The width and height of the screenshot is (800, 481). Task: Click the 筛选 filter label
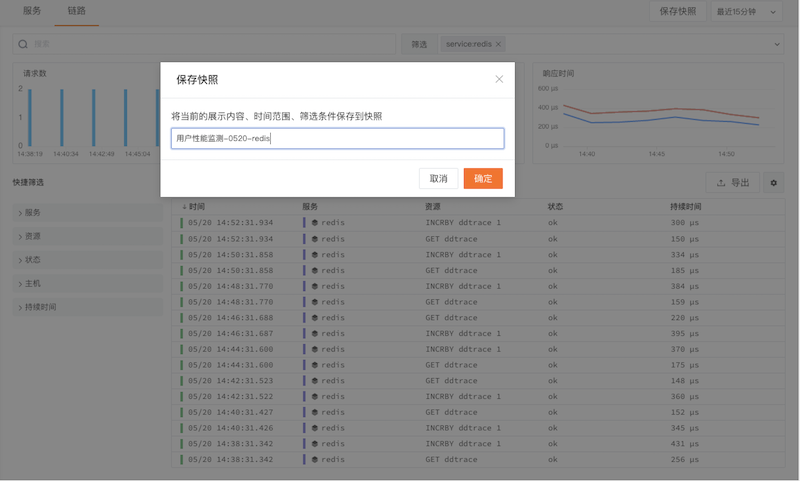click(419, 44)
